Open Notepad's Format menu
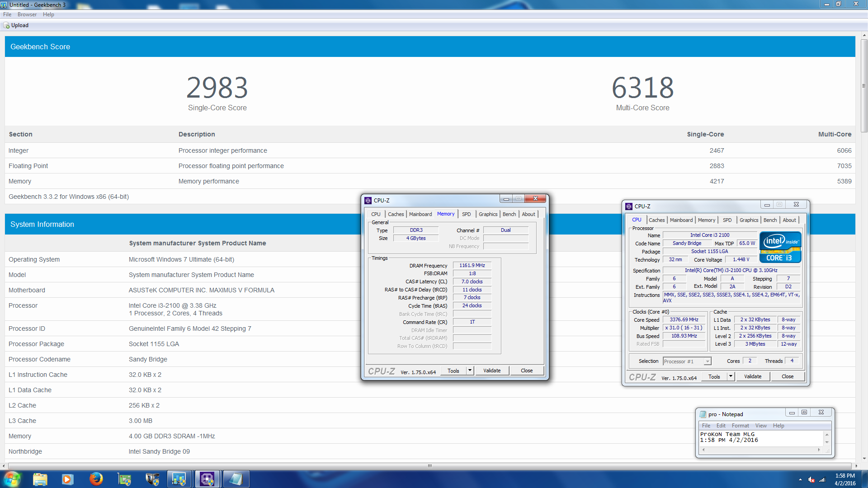The image size is (868, 488). tap(740, 426)
